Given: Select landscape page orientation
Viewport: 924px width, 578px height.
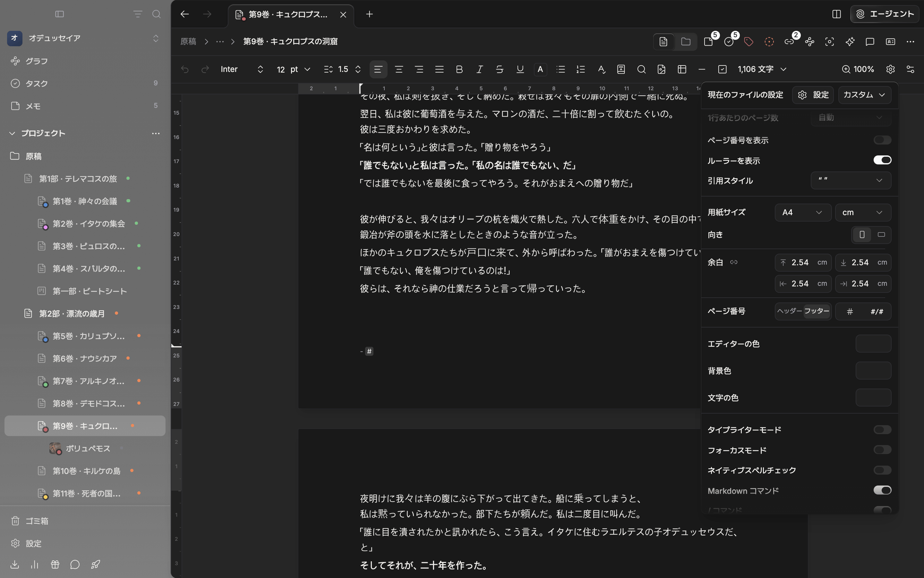Looking at the screenshot, I should tap(881, 235).
